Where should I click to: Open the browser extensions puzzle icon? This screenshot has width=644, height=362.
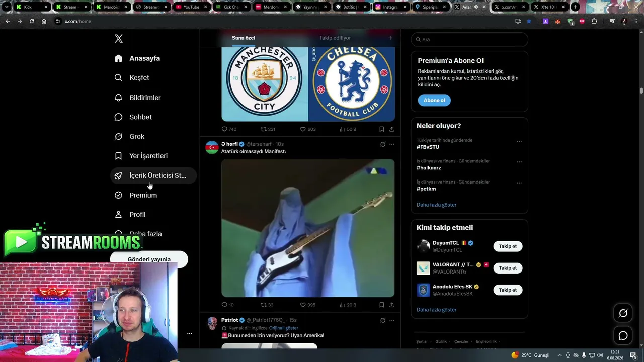(594, 21)
